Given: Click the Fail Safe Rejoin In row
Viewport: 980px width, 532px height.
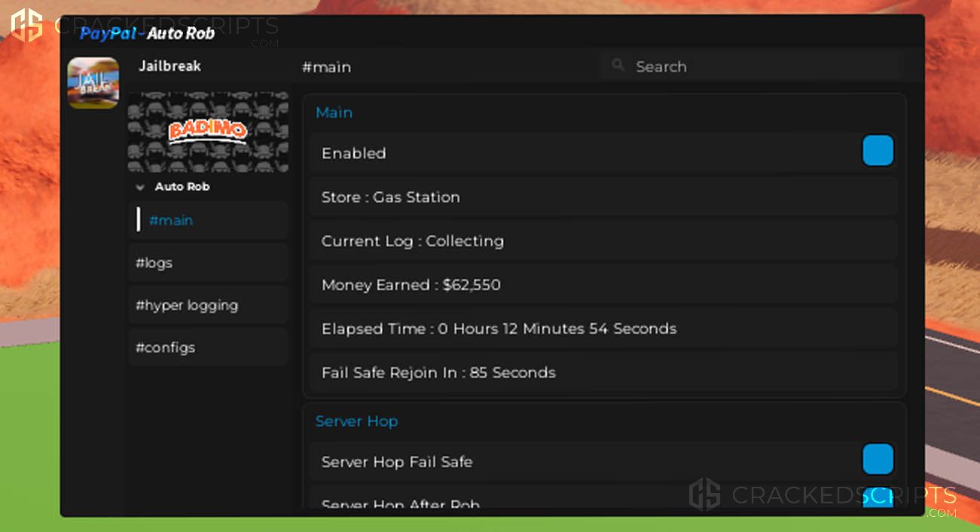Looking at the screenshot, I should [x=603, y=372].
